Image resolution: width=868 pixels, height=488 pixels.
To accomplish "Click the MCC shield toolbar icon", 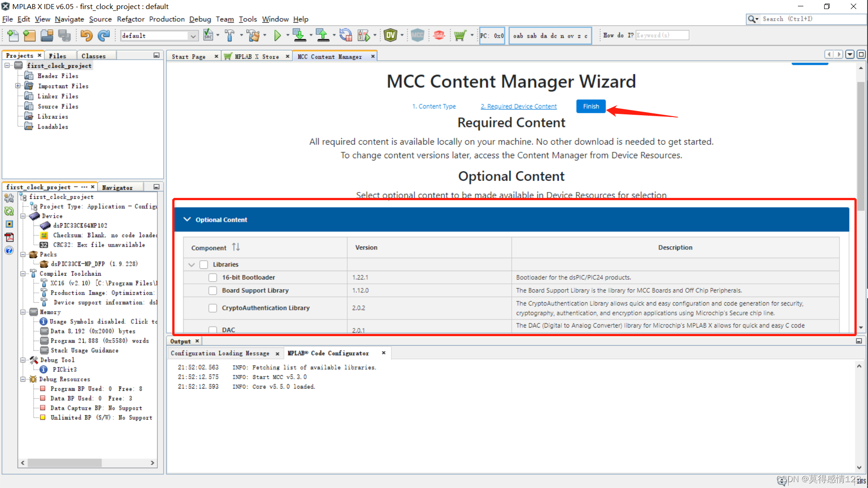I will (417, 35).
